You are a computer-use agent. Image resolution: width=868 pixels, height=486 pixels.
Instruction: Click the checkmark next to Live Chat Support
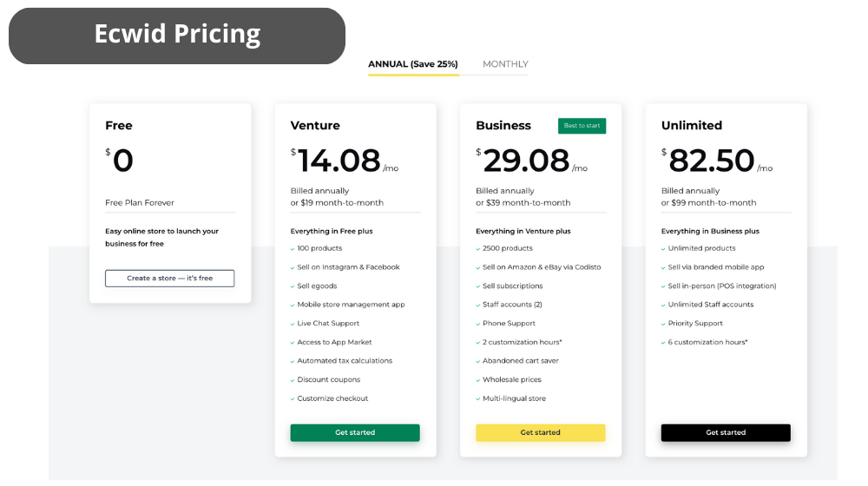click(x=293, y=324)
